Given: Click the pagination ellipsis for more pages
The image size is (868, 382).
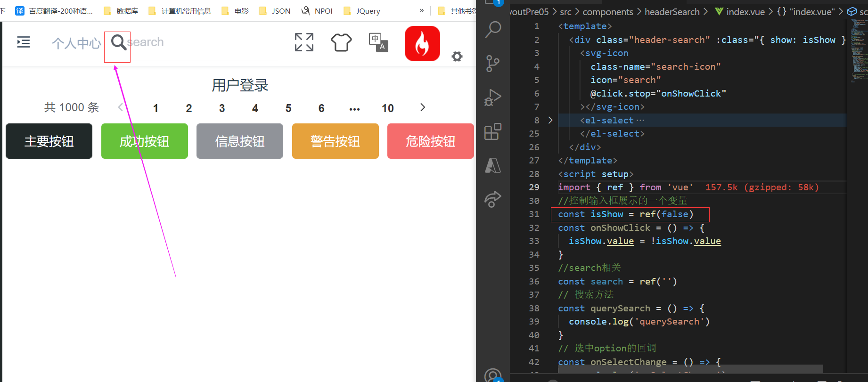Looking at the screenshot, I should [x=354, y=109].
